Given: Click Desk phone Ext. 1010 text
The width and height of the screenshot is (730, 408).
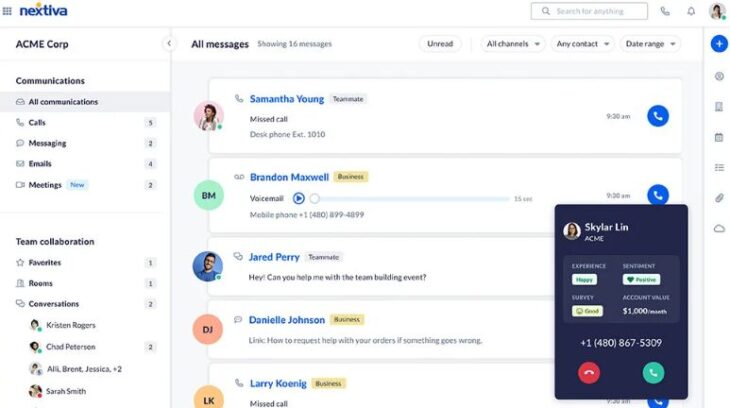Looking at the screenshot, I should pyautogui.click(x=287, y=134).
